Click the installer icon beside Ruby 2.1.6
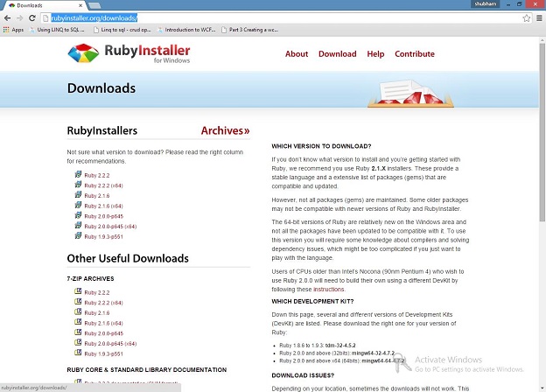 point(78,194)
